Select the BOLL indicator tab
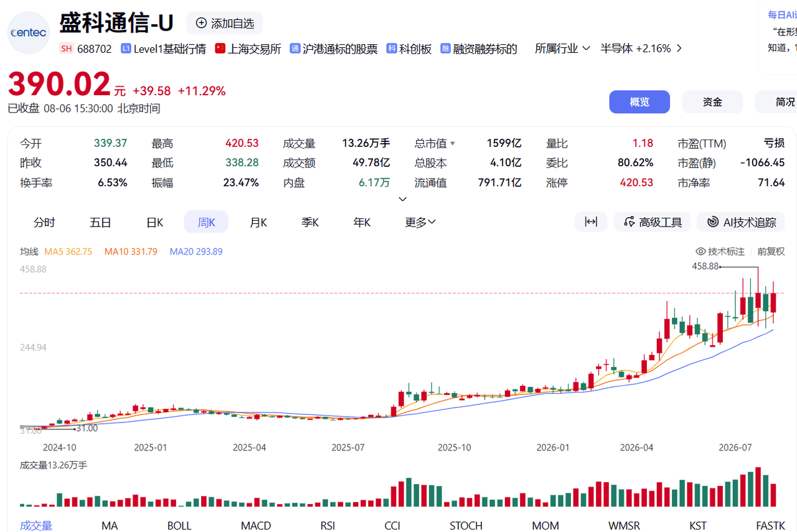Screen dimensions: 797x532 [x=179, y=526]
